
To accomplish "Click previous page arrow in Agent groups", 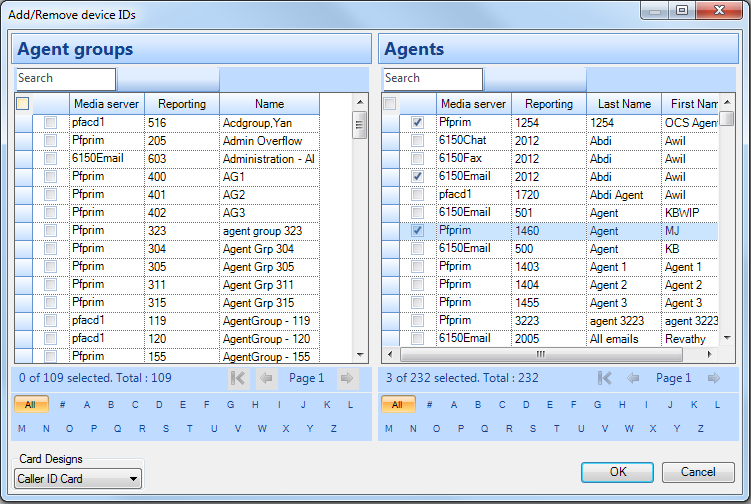I will (x=266, y=378).
